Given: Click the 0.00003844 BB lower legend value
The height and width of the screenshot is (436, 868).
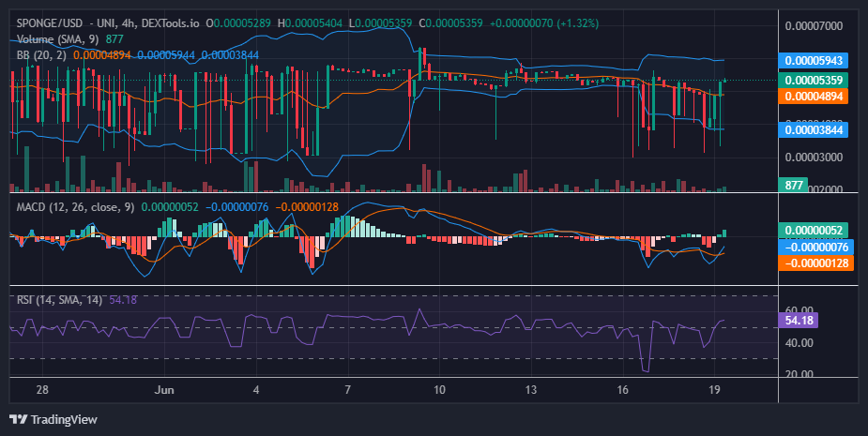Looking at the screenshot, I should pos(230,55).
